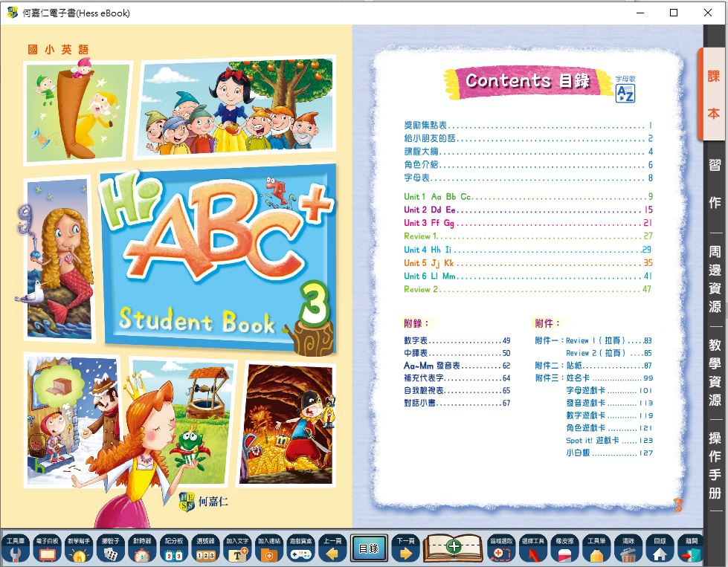Jump to Unit 2 Dd Ee
The height and width of the screenshot is (567, 728).
[x=529, y=210]
